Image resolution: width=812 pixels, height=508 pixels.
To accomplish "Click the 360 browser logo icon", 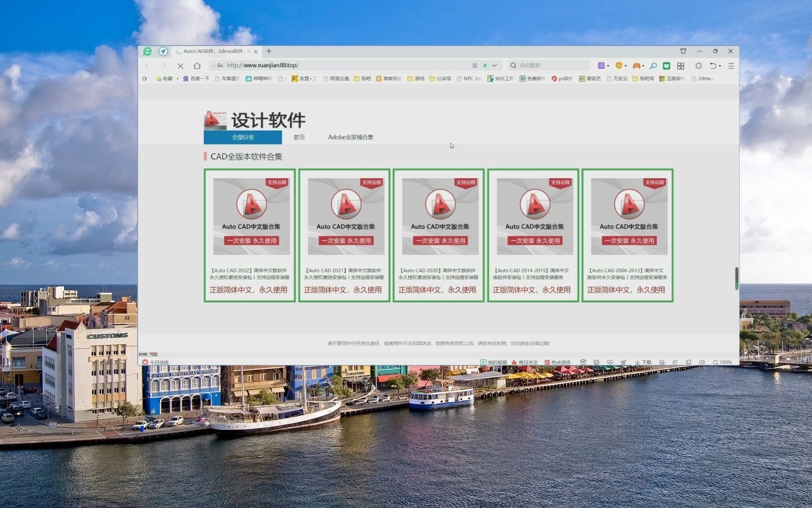I will pos(148,51).
